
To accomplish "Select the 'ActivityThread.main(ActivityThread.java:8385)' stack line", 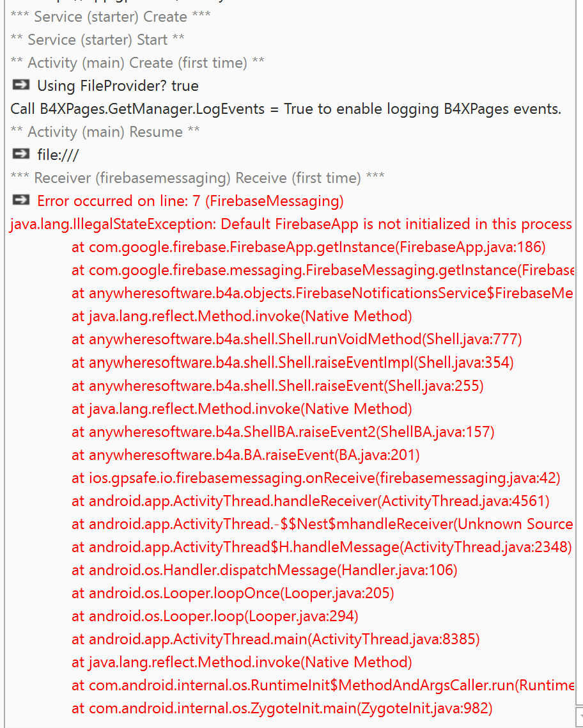I will tap(276, 639).
